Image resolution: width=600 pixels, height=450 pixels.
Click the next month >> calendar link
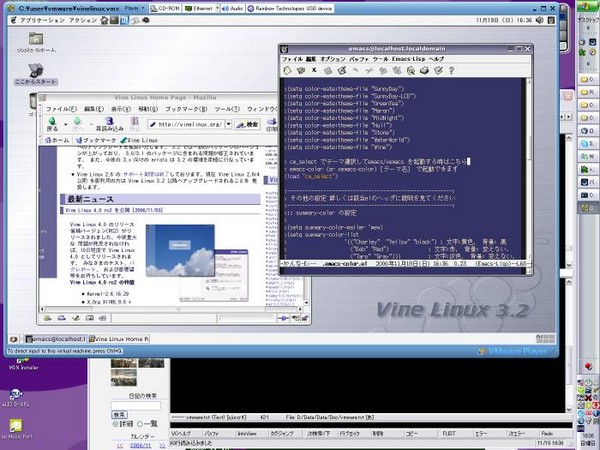click(162, 445)
